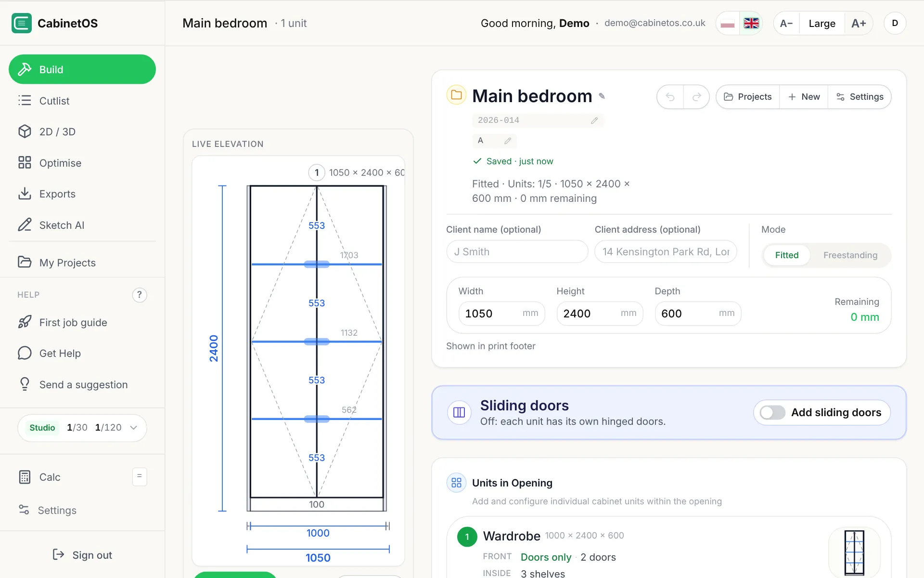Image resolution: width=924 pixels, height=578 pixels.
Task: Open help question mark icon
Action: [x=140, y=295]
